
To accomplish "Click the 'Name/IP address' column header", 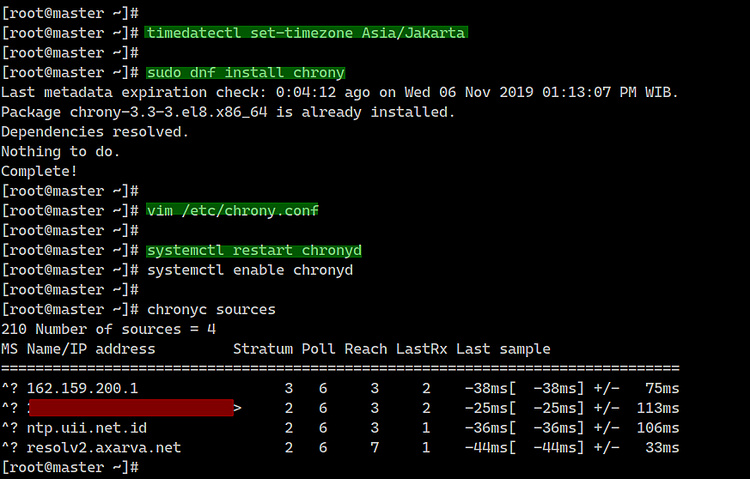I will 91,349.
